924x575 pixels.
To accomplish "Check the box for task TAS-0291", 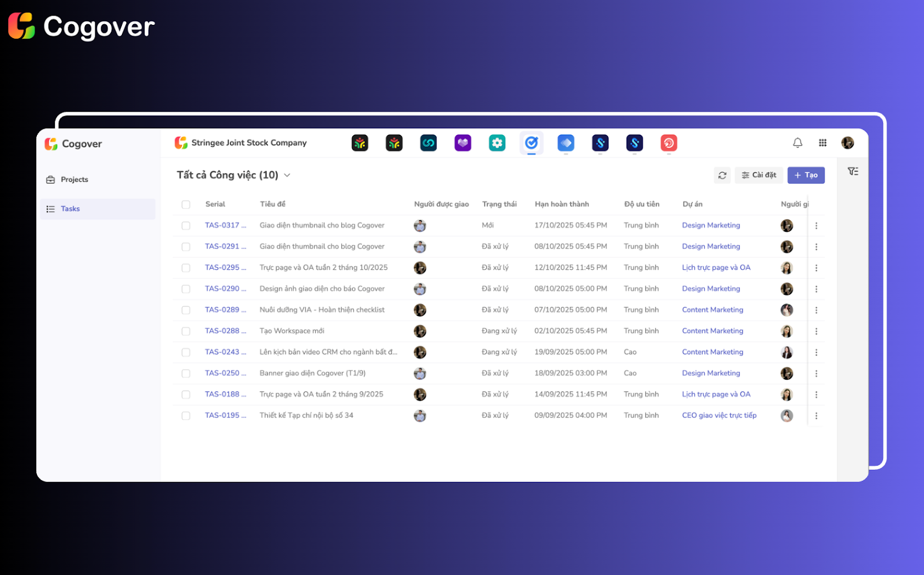I will pyautogui.click(x=186, y=247).
